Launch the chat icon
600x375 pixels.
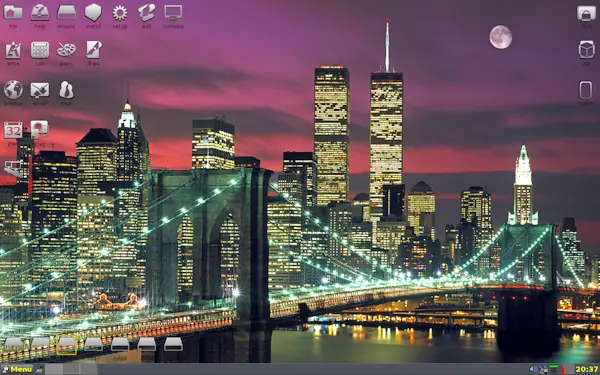click(x=67, y=90)
